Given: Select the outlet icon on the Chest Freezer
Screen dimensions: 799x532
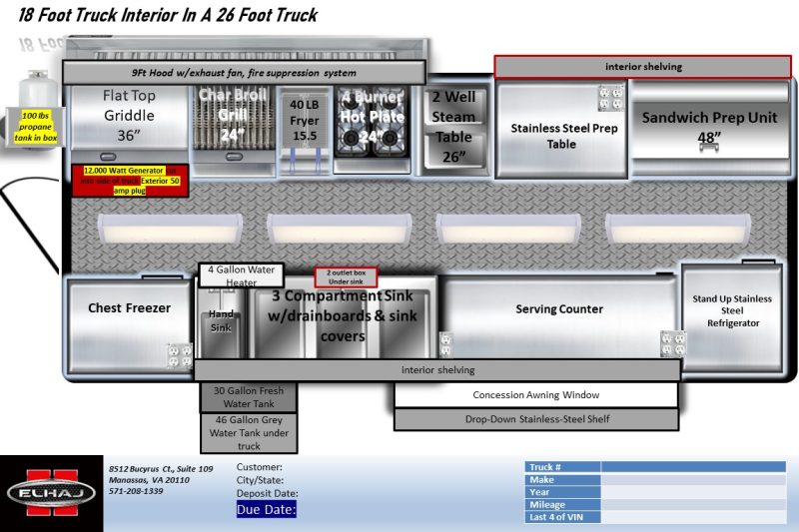Looking at the screenshot, I should coord(180,356).
